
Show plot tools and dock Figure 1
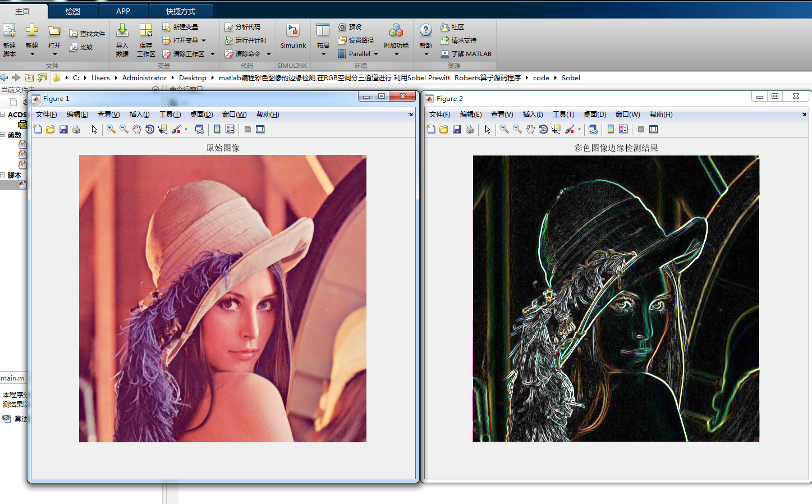tap(260, 129)
